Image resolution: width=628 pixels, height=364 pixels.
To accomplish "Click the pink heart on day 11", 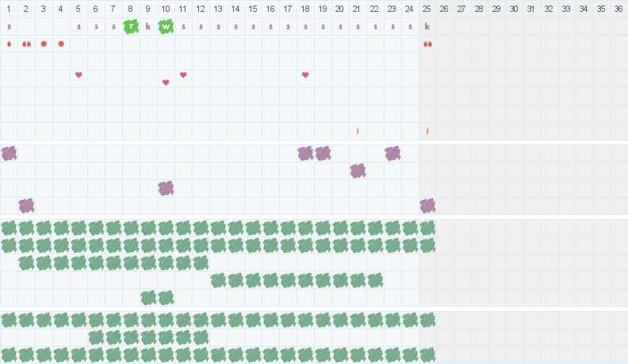I will tap(183, 75).
